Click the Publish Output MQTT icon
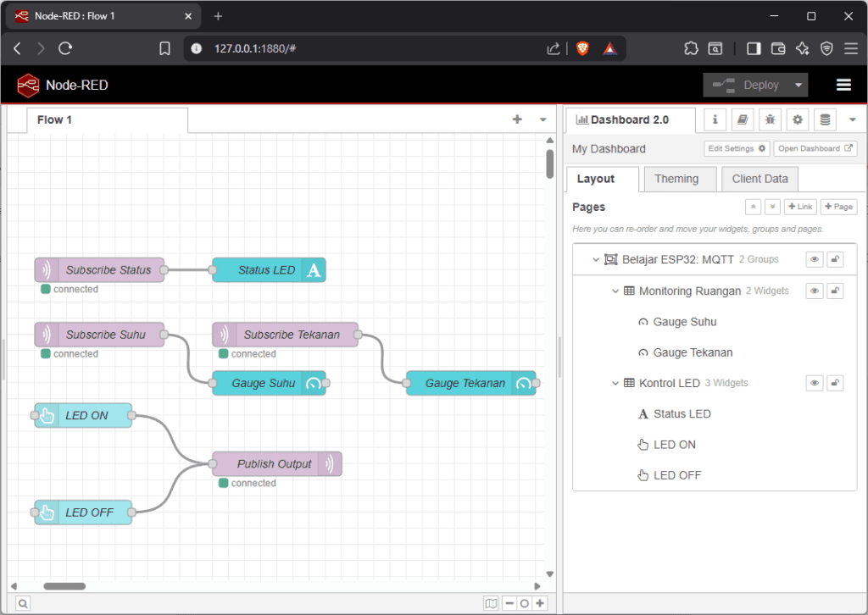This screenshot has width=868, height=615. (330, 464)
